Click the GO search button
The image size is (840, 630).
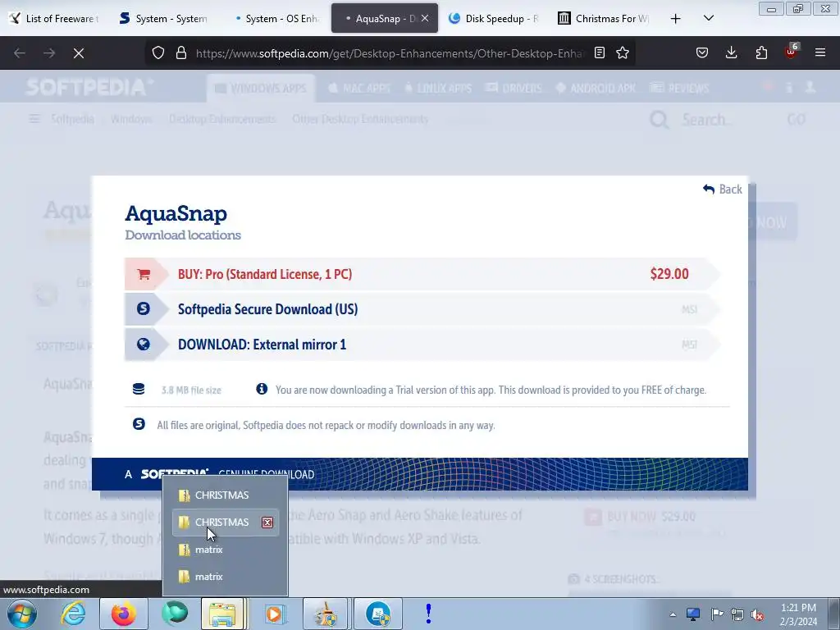tap(796, 120)
